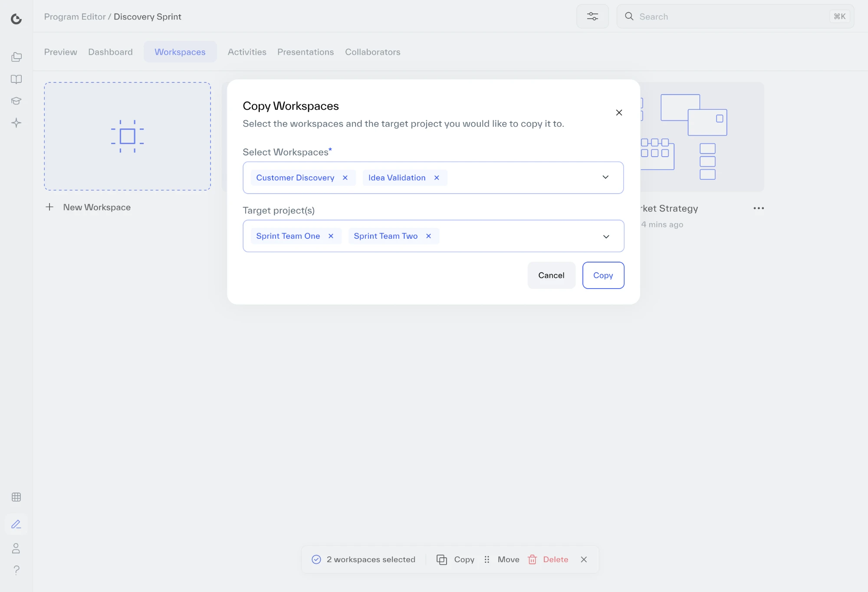Switch to the Preview tab

[60, 52]
